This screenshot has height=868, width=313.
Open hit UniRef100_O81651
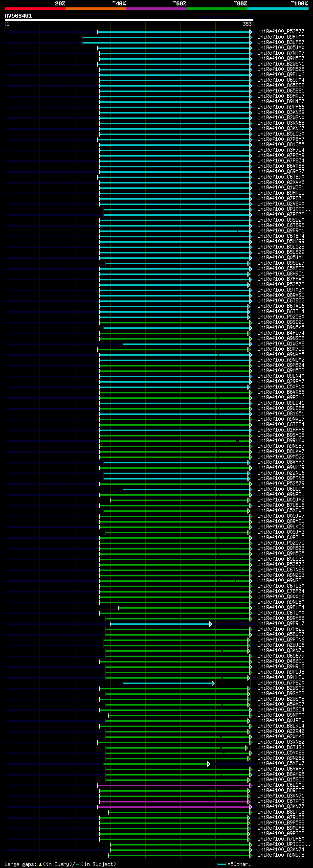(281, 414)
